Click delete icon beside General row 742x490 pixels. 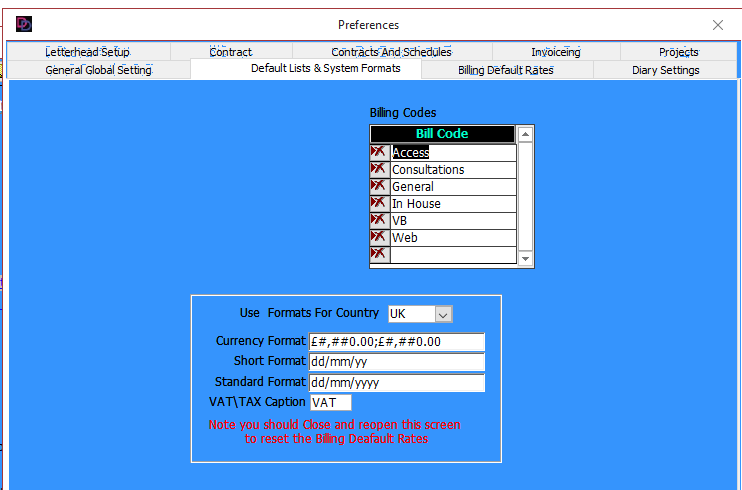click(x=380, y=187)
